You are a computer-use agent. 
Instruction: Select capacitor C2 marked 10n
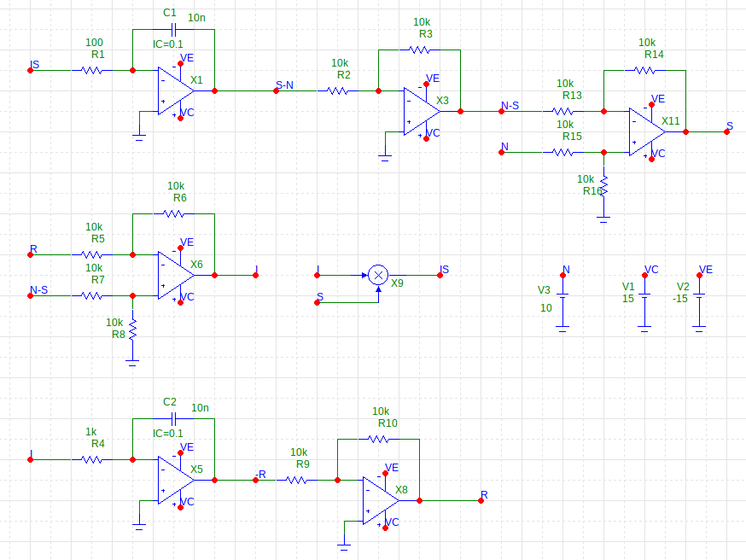173,418
